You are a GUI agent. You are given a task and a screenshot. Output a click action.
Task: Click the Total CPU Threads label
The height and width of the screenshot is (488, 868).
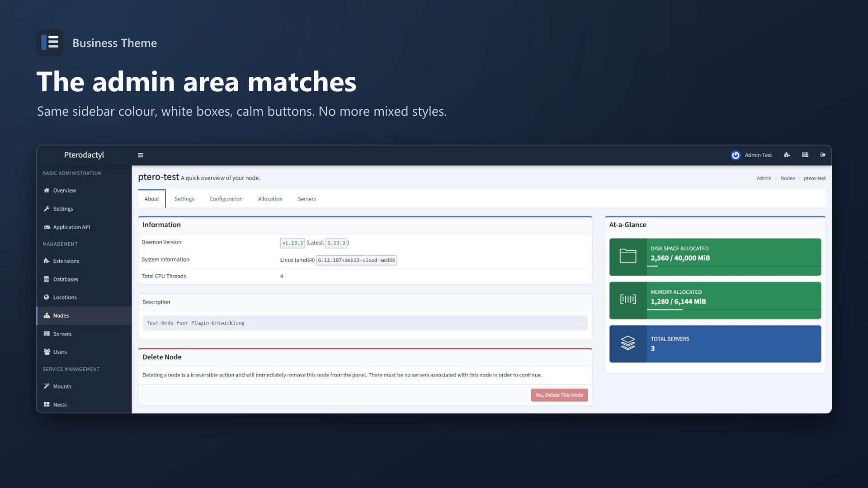click(164, 276)
